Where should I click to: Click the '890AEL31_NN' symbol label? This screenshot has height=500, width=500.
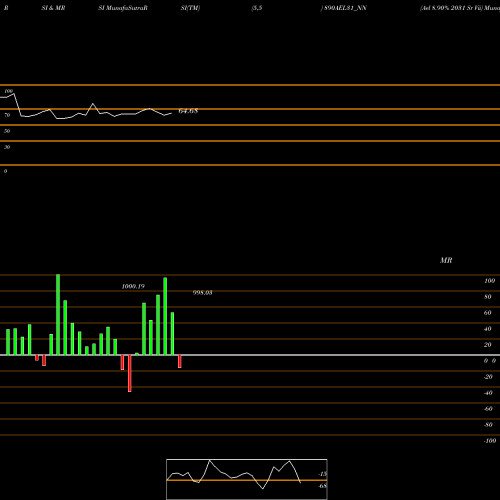coord(345,8)
